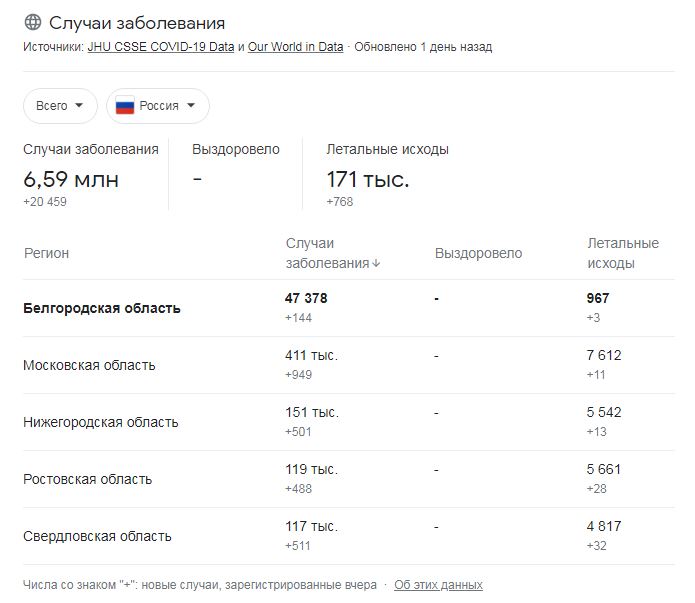
Task: Click the 6,59 млн total cases figure
Action: pyautogui.click(x=71, y=180)
